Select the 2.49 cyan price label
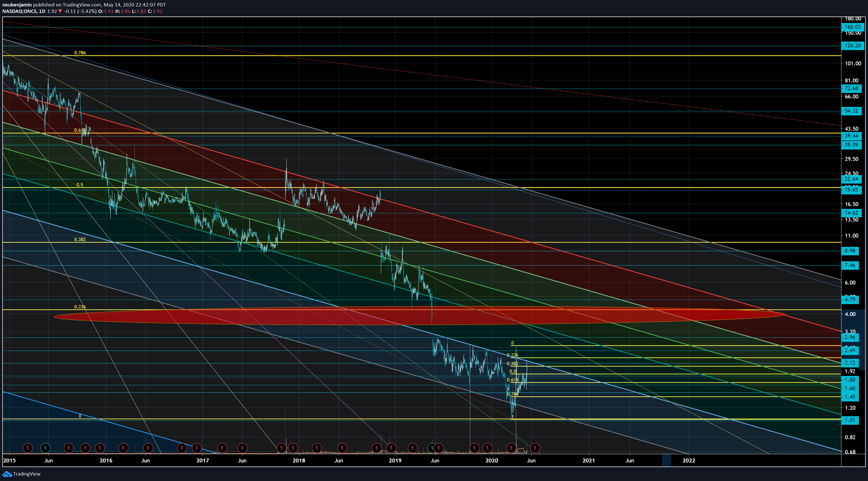This screenshot has width=868, height=481. pyautogui.click(x=850, y=350)
